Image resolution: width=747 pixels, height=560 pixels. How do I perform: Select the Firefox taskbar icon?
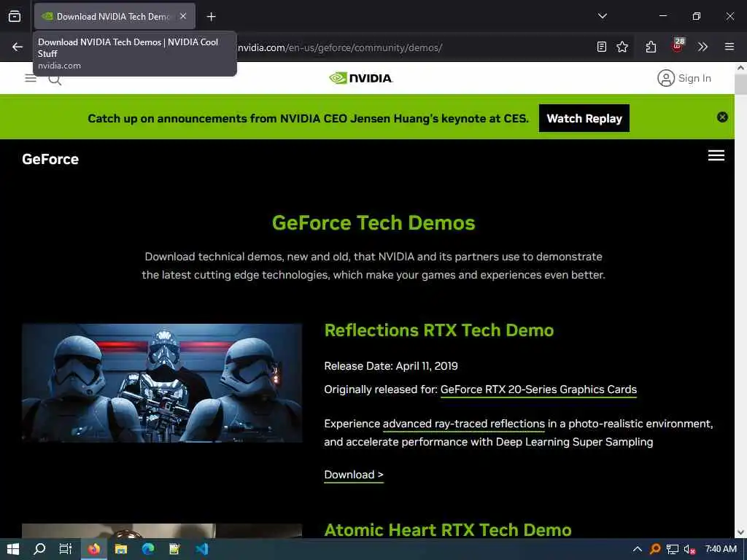tap(93, 549)
